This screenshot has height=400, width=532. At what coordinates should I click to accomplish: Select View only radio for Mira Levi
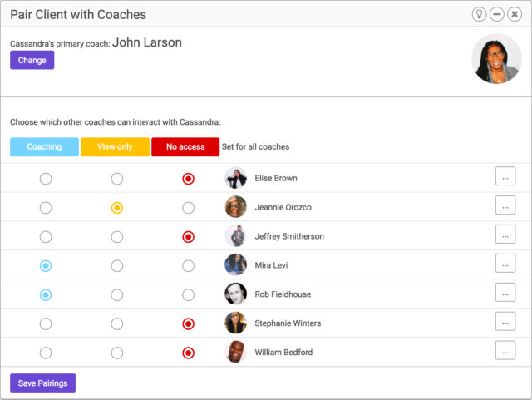(117, 265)
